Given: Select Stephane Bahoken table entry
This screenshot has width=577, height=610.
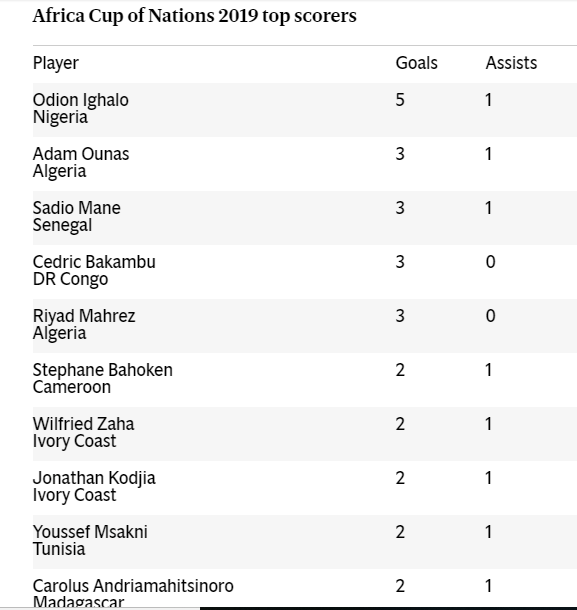Looking at the screenshot, I should point(103,370).
